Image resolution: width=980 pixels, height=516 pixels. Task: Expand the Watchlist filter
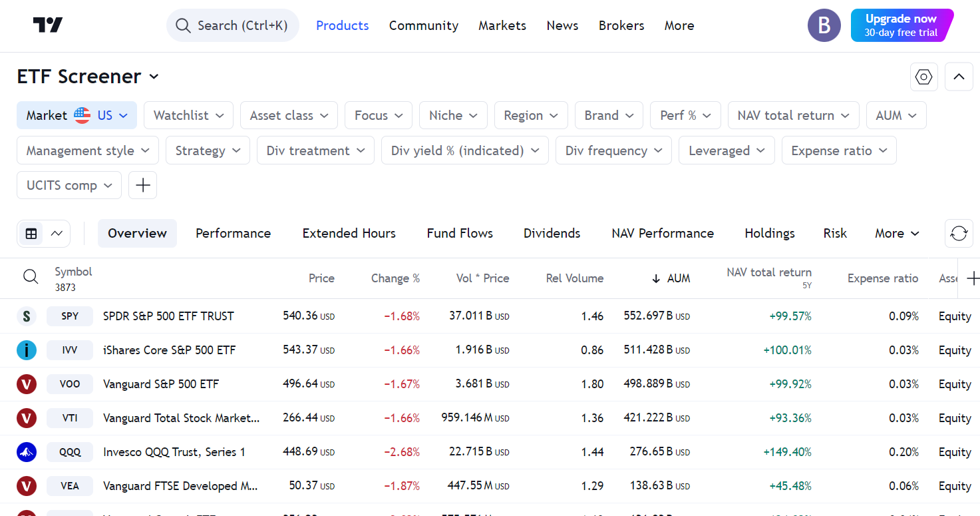(x=188, y=115)
